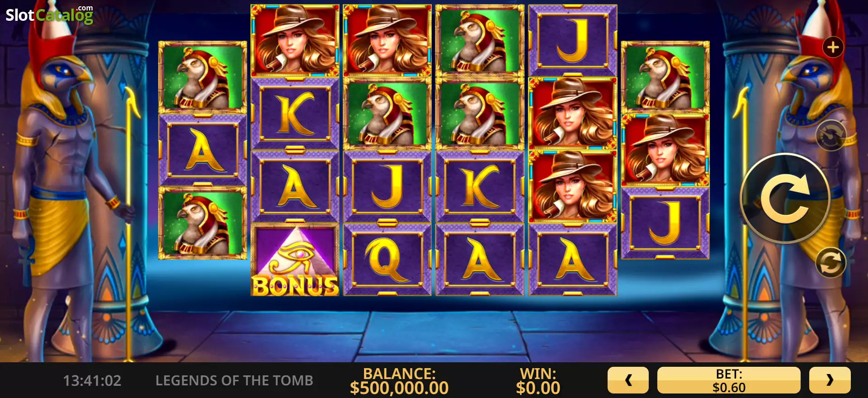Open the plus menu button
This screenshot has width=868, height=398.
click(833, 47)
